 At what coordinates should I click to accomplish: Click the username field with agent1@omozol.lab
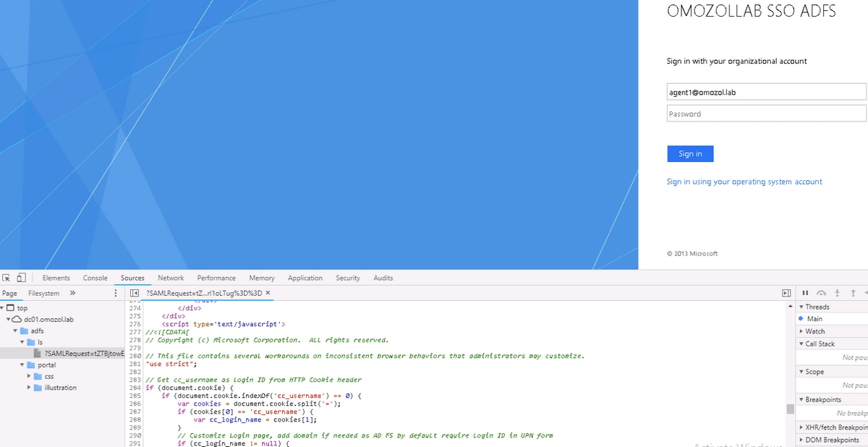767,92
